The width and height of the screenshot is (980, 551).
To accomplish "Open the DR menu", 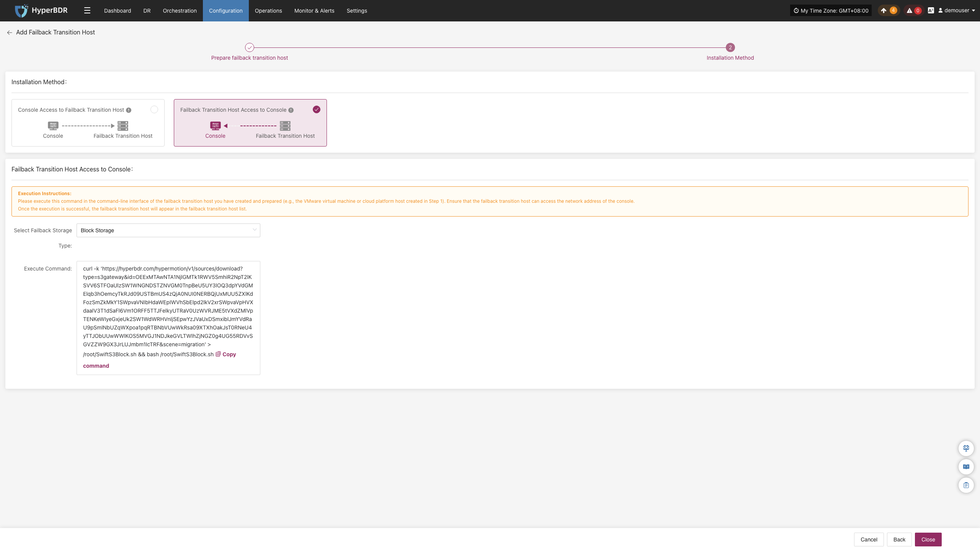I will click(147, 11).
